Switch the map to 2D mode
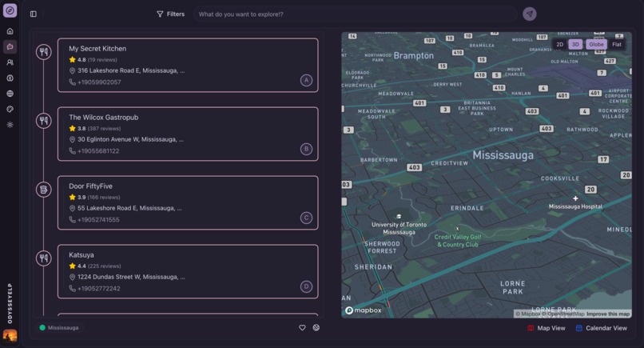This screenshot has height=348, width=644. tap(560, 45)
